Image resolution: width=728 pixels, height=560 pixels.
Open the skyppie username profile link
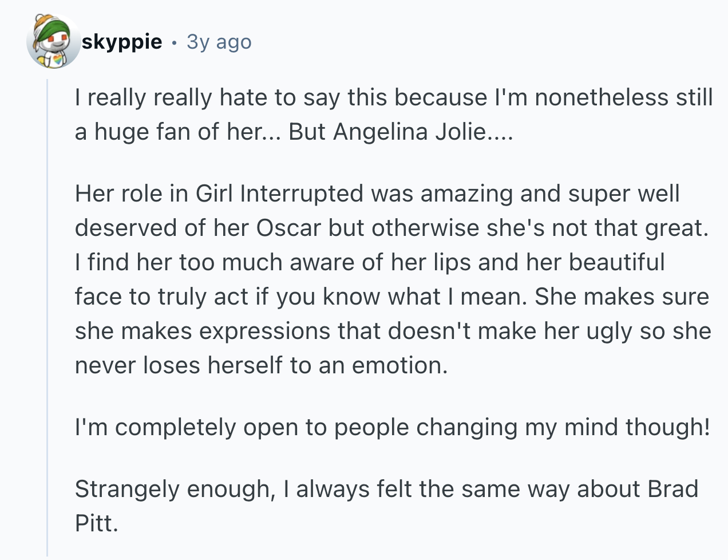(122, 42)
